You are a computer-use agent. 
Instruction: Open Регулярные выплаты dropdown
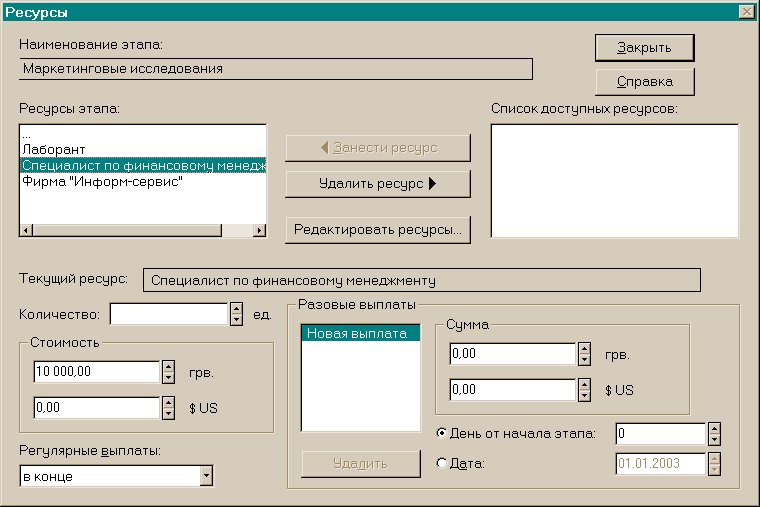(x=206, y=476)
